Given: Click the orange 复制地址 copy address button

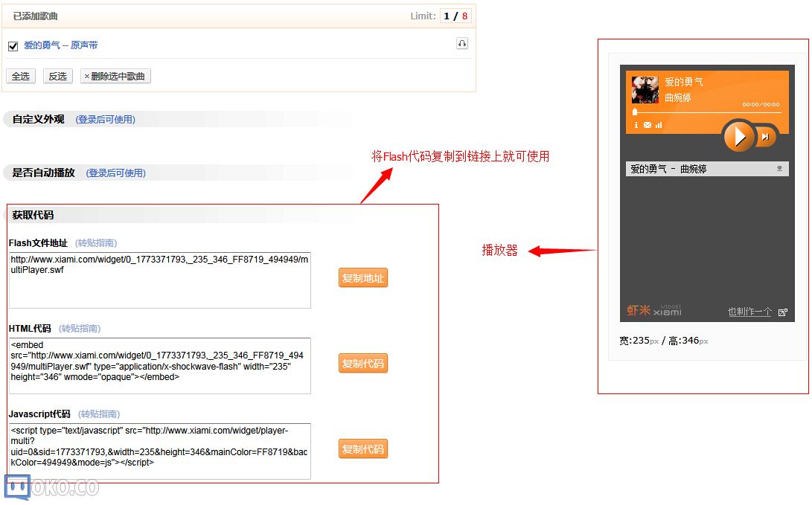Looking at the screenshot, I should pyautogui.click(x=363, y=278).
